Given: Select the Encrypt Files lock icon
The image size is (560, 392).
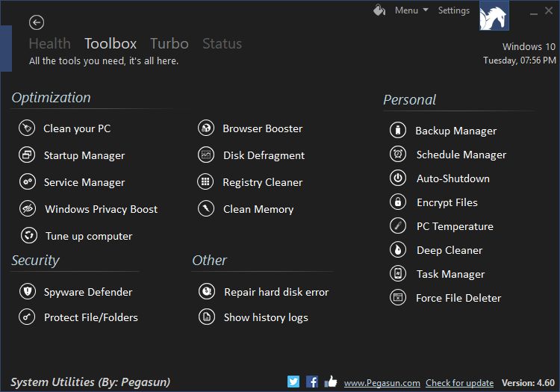Looking at the screenshot, I should click(398, 202).
